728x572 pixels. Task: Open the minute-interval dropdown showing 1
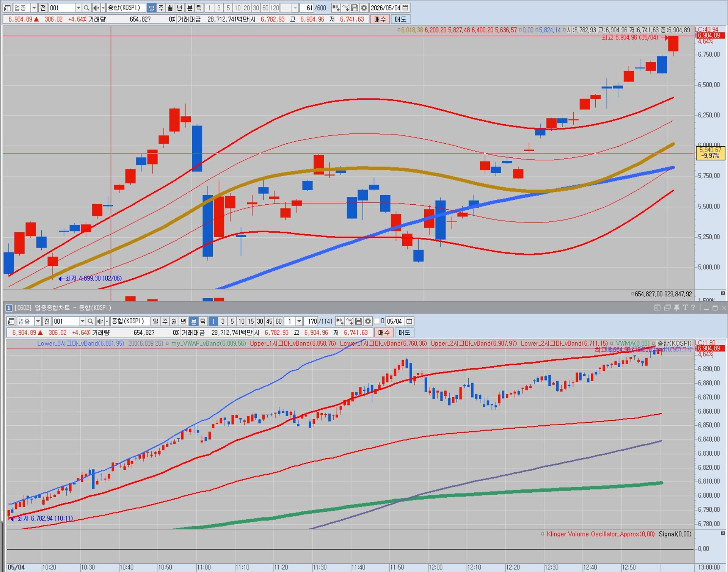tap(299, 321)
